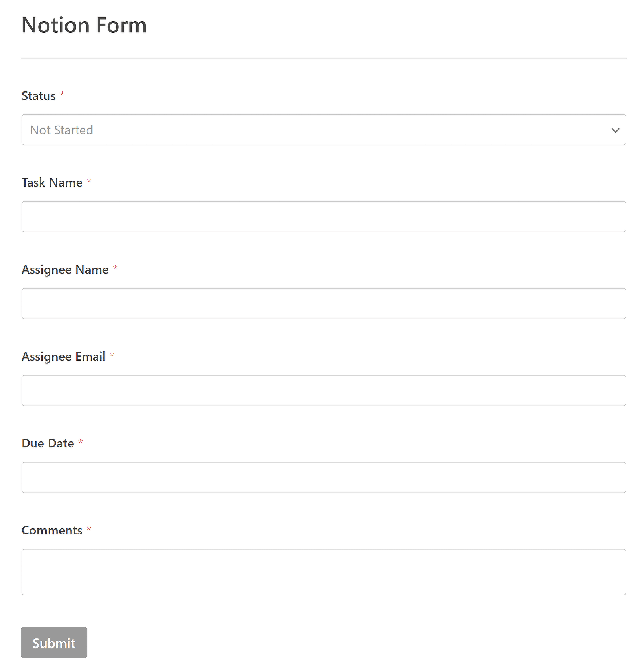The width and height of the screenshot is (638, 672).
Task: Click the Assignee Name label
Action: [x=65, y=270]
